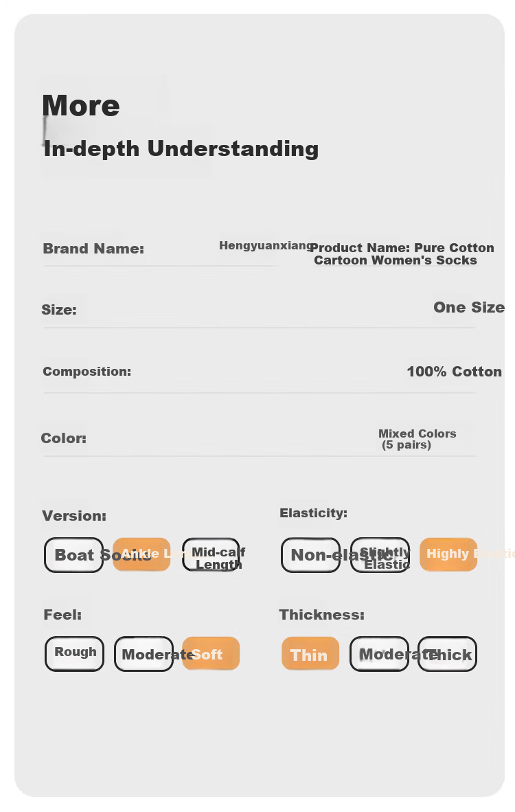
Task: Click the More title text
Action: coord(81,106)
